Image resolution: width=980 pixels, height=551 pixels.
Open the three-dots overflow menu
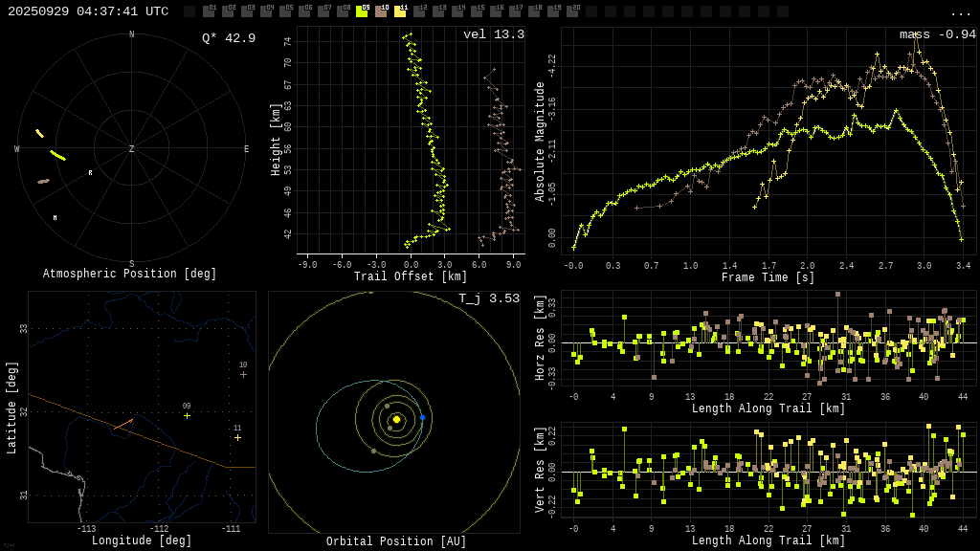click(960, 12)
